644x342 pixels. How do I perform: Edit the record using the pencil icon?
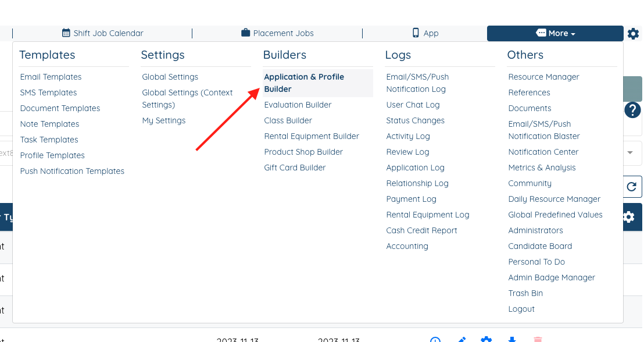(x=461, y=339)
